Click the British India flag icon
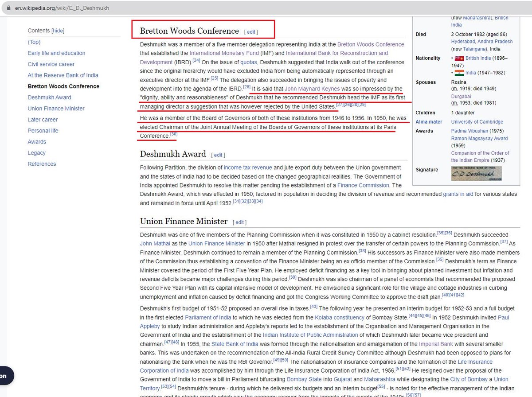 coord(460,58)
